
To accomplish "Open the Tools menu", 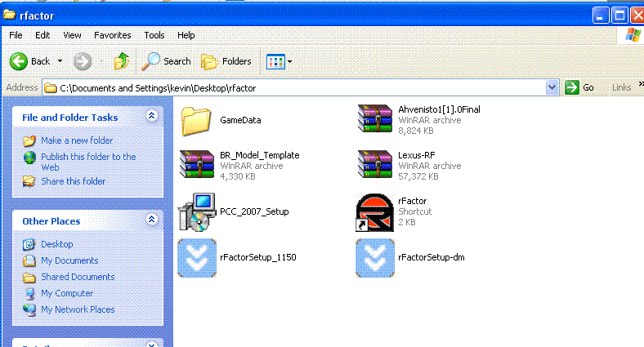I will click(x=154, y=35).
